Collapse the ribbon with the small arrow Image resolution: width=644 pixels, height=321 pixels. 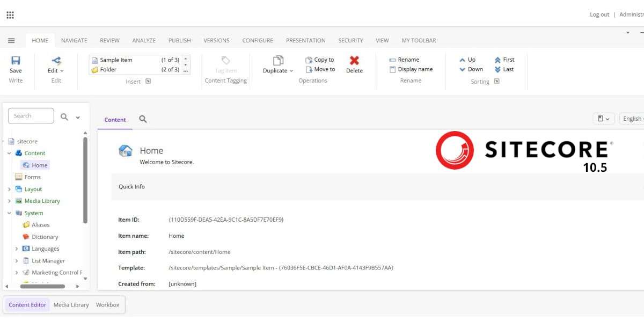(x=627, y=33)
